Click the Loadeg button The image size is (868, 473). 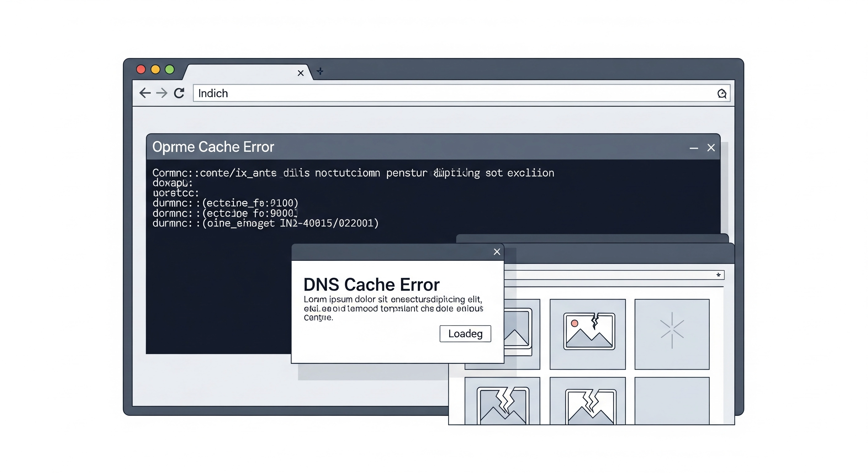[465, 334]
